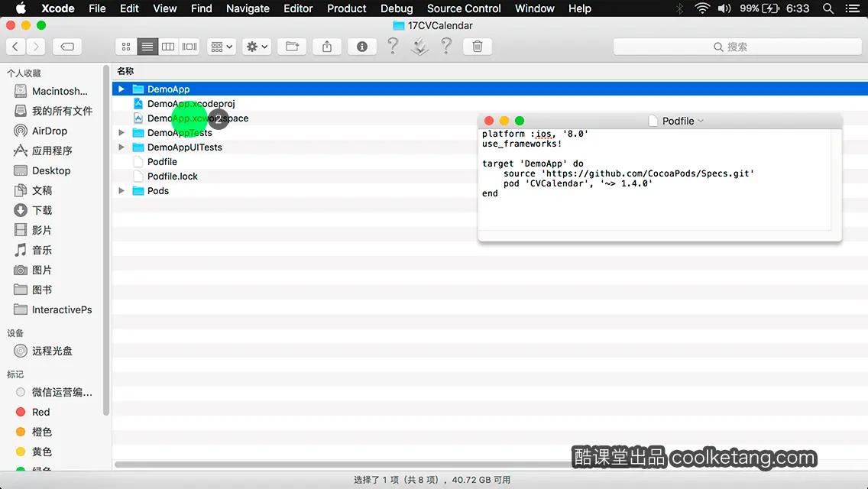
Task: Click the second question-mark toolbar icon
Action: pos(446,46)
